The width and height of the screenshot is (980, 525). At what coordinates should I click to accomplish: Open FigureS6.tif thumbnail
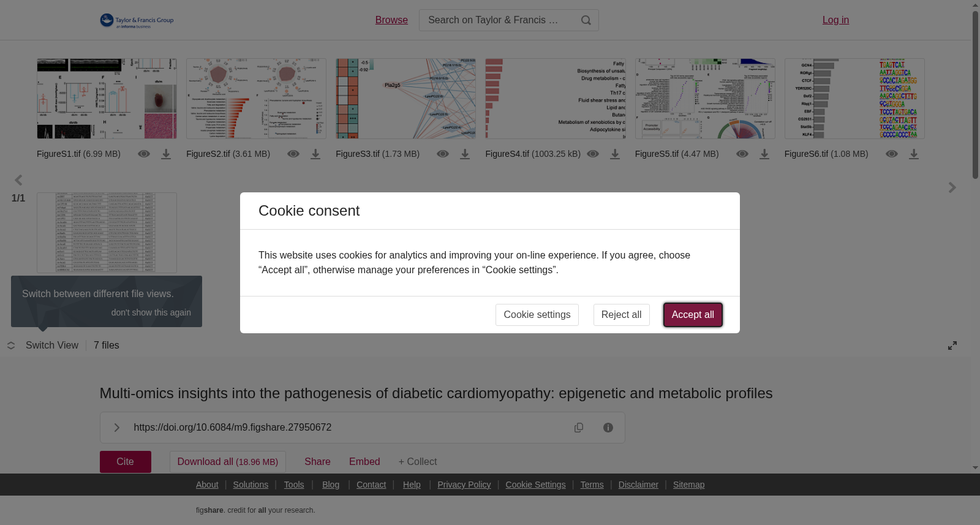point(854,99)
